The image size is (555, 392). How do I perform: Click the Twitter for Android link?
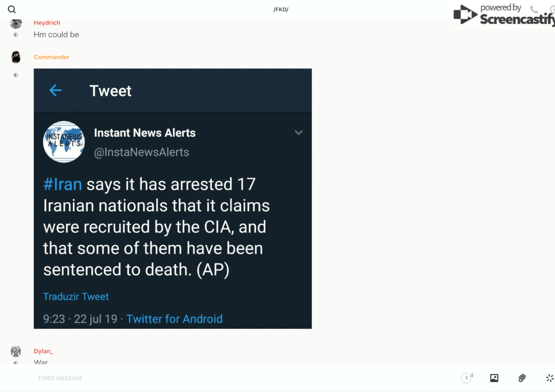174,319
